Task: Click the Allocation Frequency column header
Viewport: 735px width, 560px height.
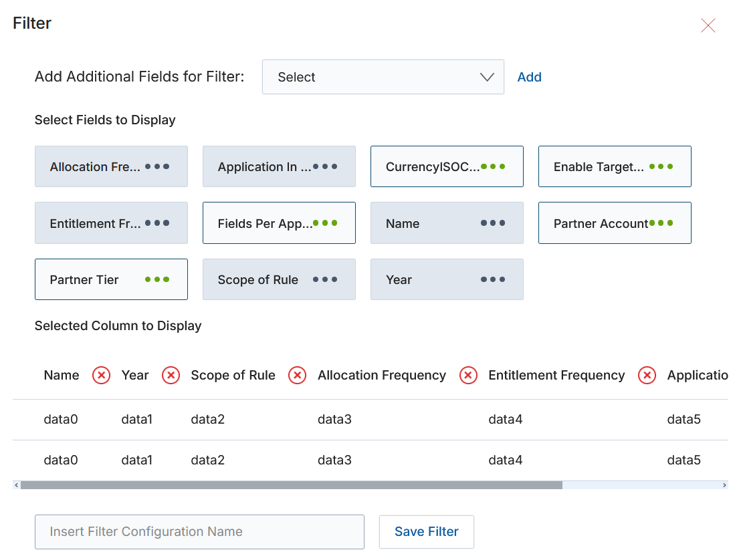Action: coord(382,376)
